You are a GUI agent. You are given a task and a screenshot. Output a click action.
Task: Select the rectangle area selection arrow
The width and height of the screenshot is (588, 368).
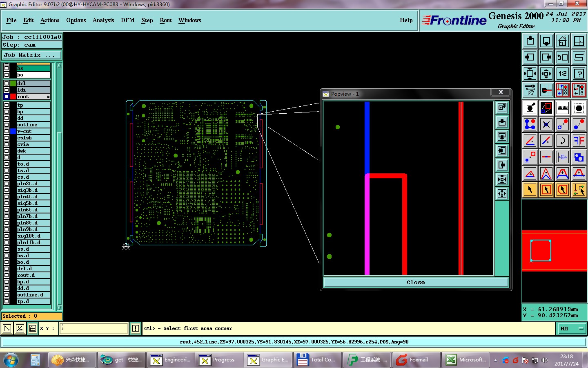546,190
